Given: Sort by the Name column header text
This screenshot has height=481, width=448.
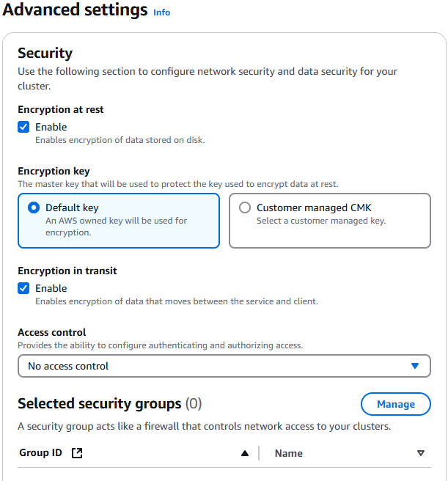Looking at the screenshot, I should (288, 454).
